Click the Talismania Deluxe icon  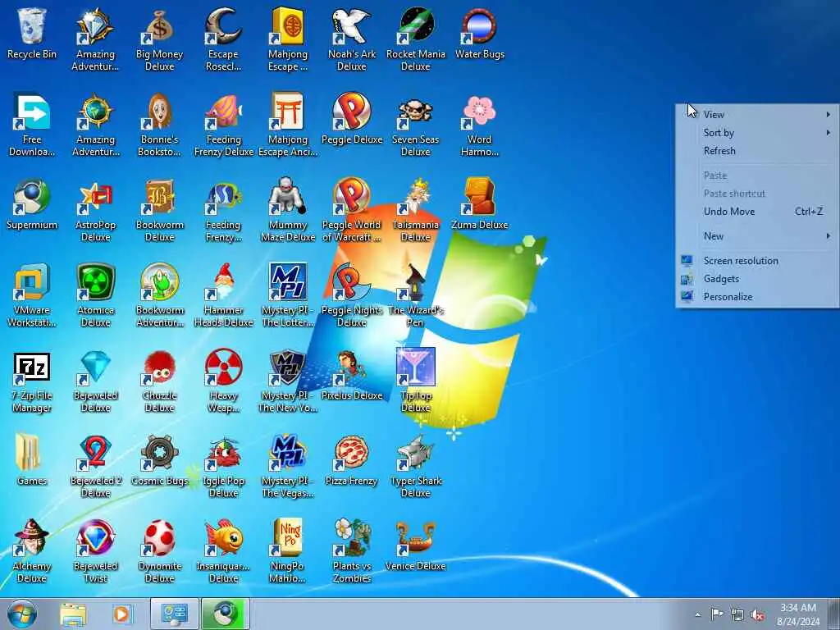[x=416, y=210]
